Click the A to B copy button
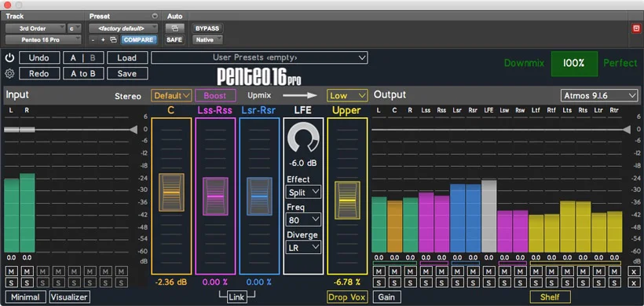 (x=83, y=74)
